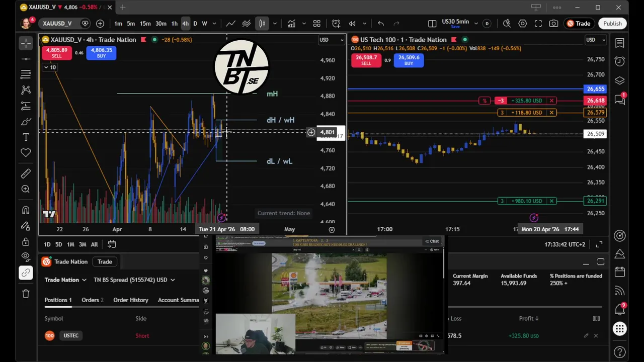Open the pattern drawing tools

(26, 90)
